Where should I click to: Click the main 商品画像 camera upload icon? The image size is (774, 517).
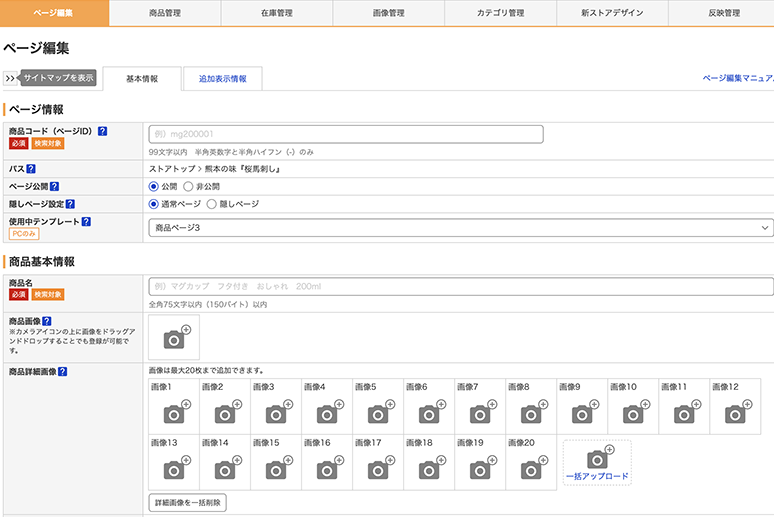point(175,338)
